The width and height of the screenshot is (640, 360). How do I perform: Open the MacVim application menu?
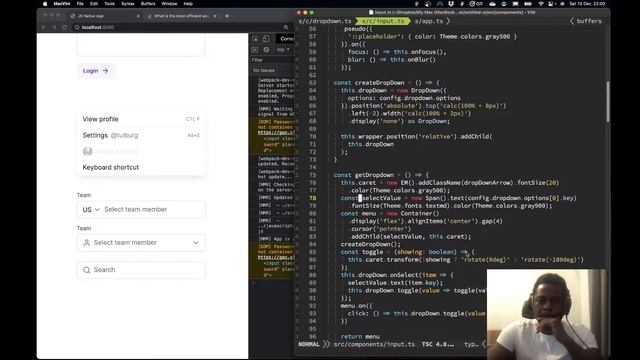pos(62,4)
